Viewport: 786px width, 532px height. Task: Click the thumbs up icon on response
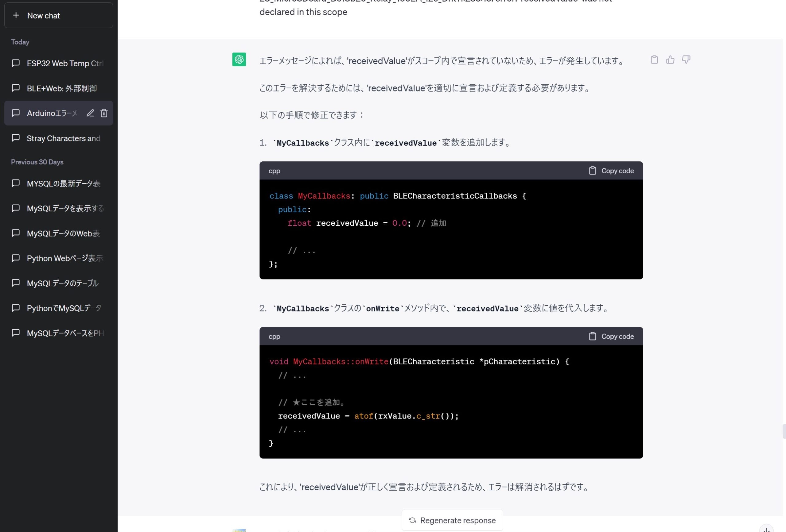670,60
